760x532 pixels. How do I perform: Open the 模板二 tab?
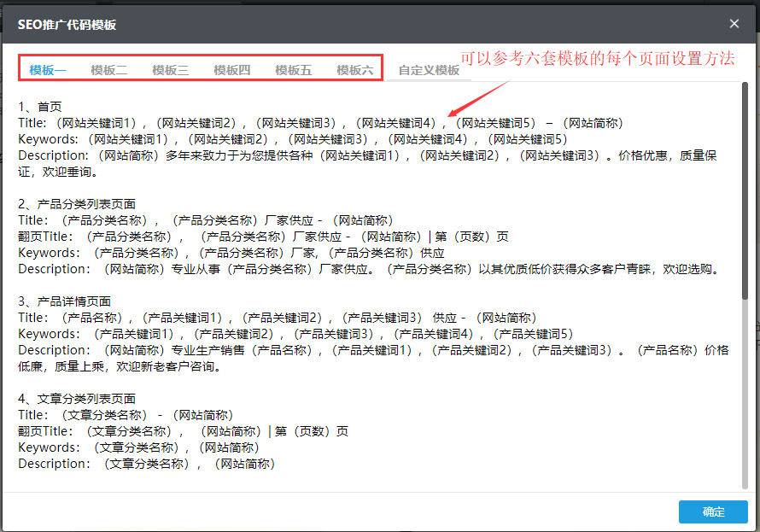pyautogui.click(x=109, y=70)
